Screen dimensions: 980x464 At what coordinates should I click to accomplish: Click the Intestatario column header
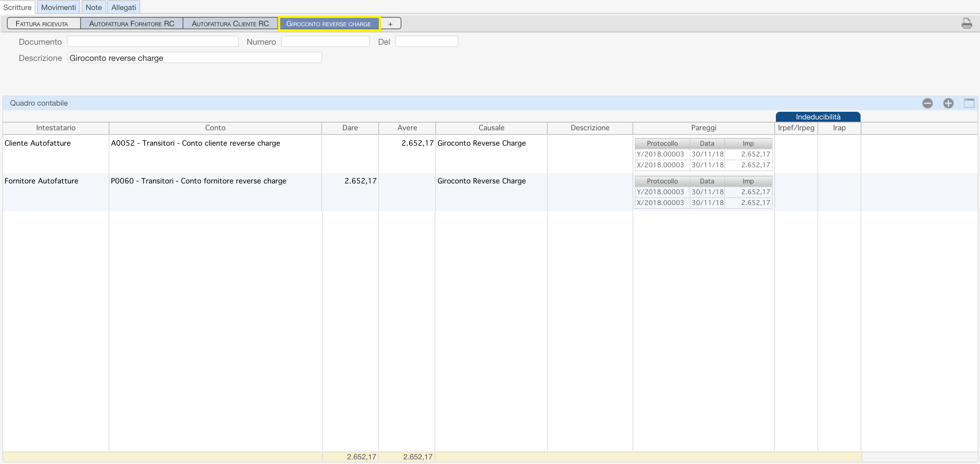pyautogui.click(x=56, y=128)
